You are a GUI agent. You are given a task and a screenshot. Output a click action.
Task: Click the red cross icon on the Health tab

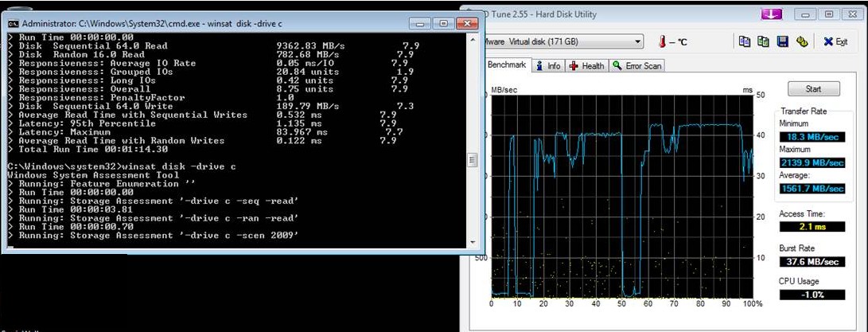tap(574, 66)
